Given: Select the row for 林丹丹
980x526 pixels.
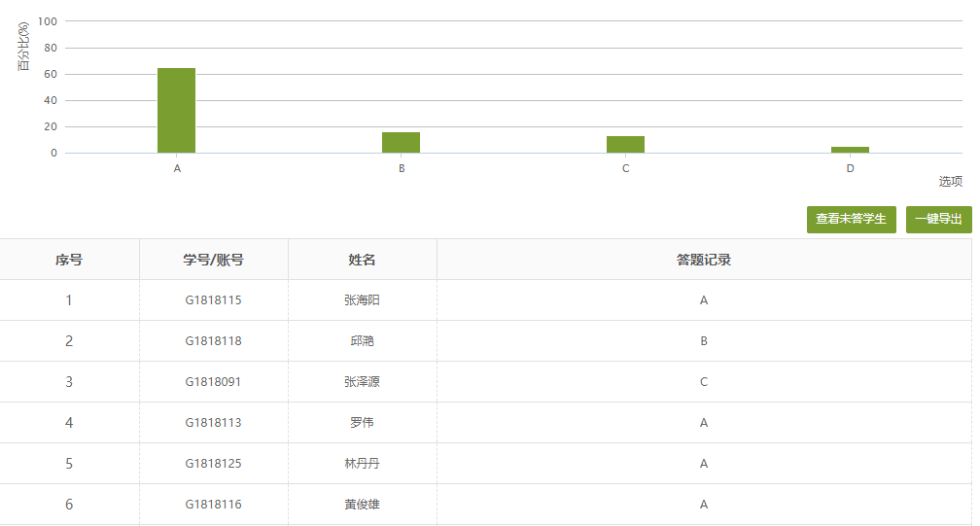Looking at the screenshot, I should 362,464.
